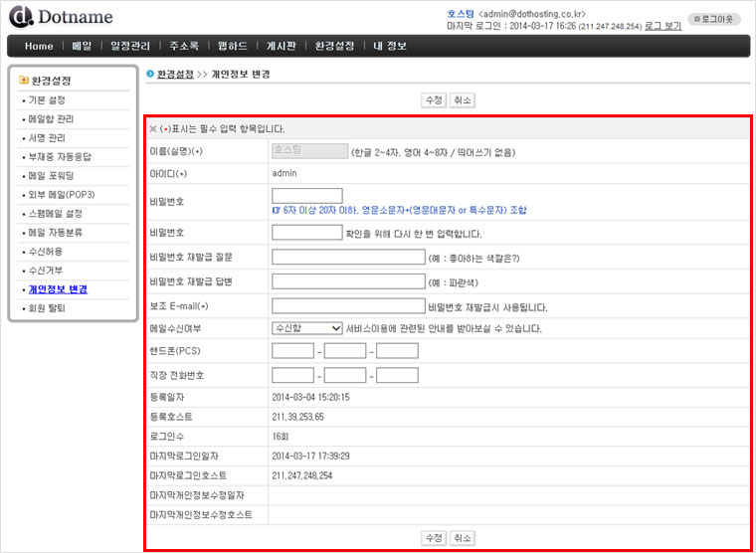Click the 로그아웃 button
The height and width of the screenshot is (553, 756).
[714, 19]
